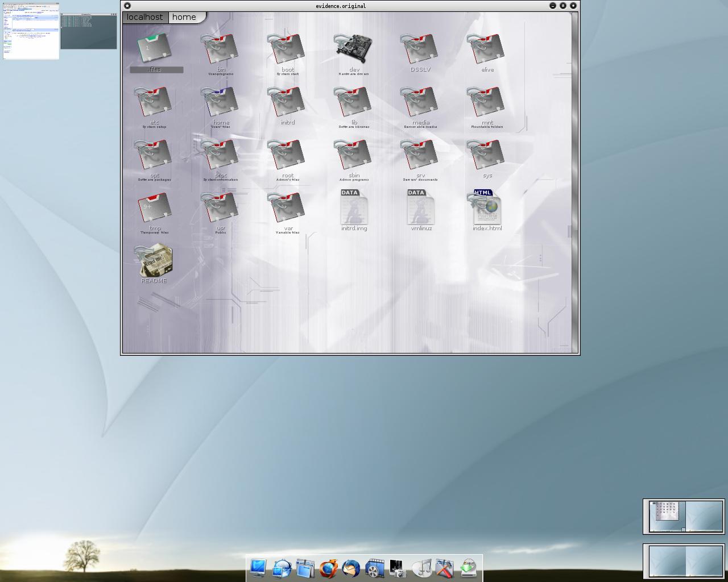Select the vmlinuz data file
This screenshot has height=582, width=728.
(x=420, y=207)
